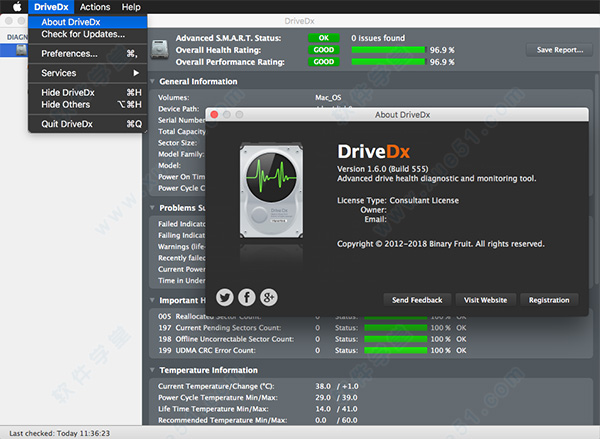The width and height of the screenshot is (600, 439).
Task: Click the Current Temperature/Change label
Action: (216, 386)
